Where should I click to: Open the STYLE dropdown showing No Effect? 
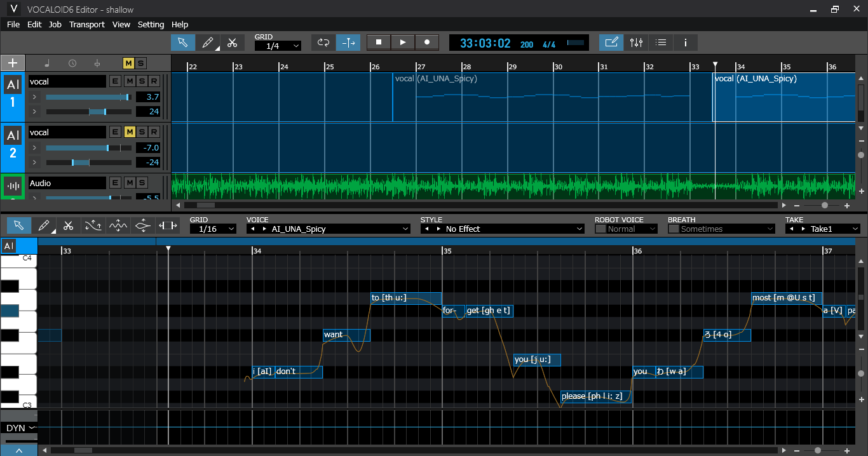click(x=502, y=229)
